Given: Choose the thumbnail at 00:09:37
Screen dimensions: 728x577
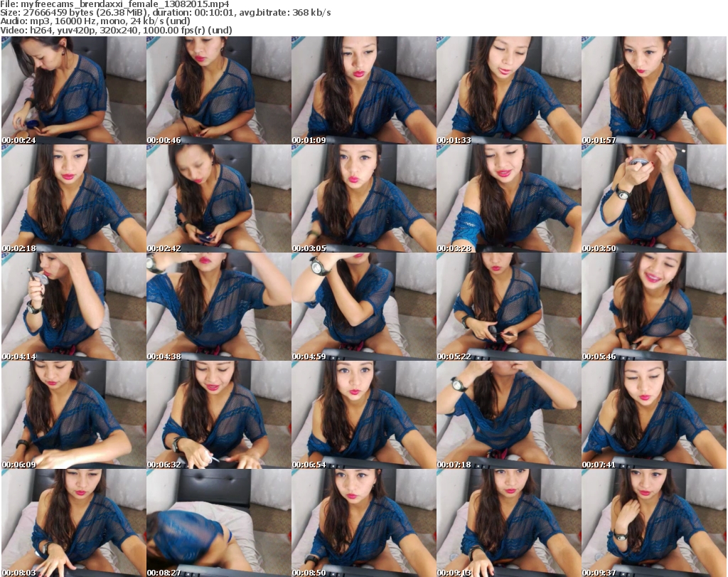Looking at the screenshot, I should pos(654,523).
